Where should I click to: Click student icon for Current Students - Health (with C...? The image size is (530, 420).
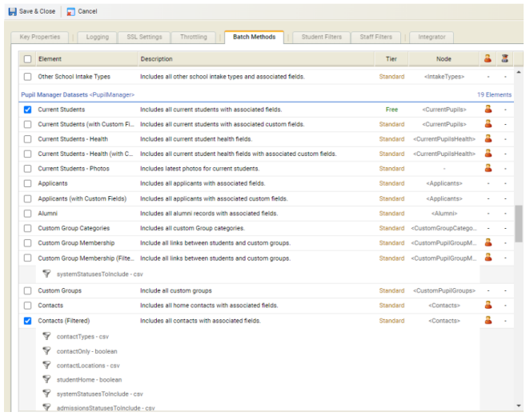click(488, 154)
